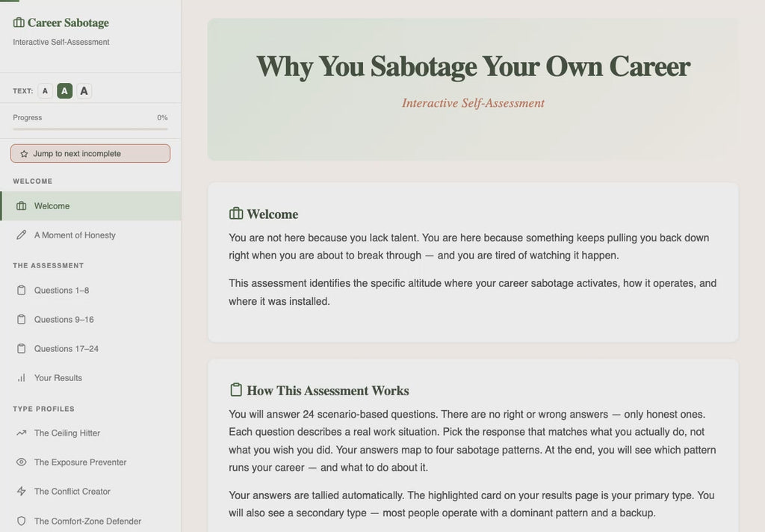Click the star icon in Jump to next incomplete
Image resolution: width=765 pixels, height=532 pixels.
pos(24,154)
